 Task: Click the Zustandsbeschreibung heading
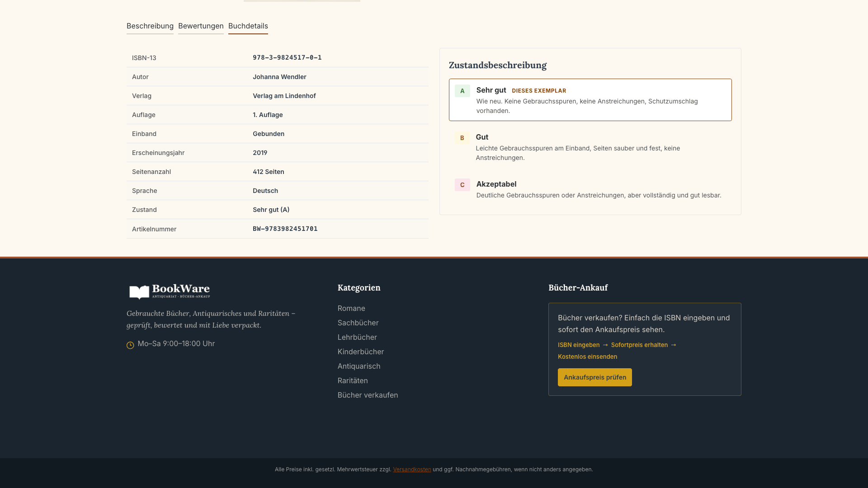[498, 65]
